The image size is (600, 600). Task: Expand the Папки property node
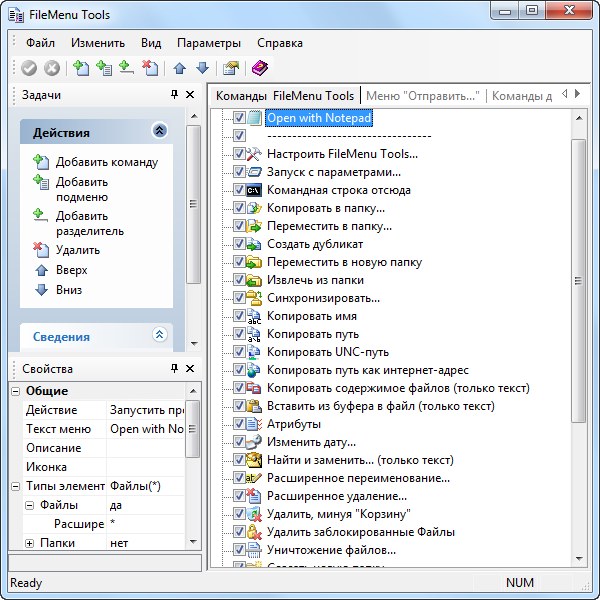click(x=30, y=543)
